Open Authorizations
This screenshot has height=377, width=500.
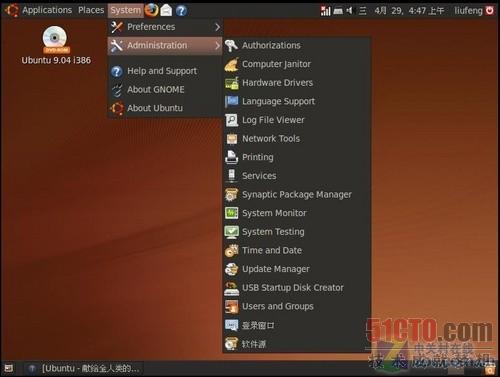(x=297, y=45)
